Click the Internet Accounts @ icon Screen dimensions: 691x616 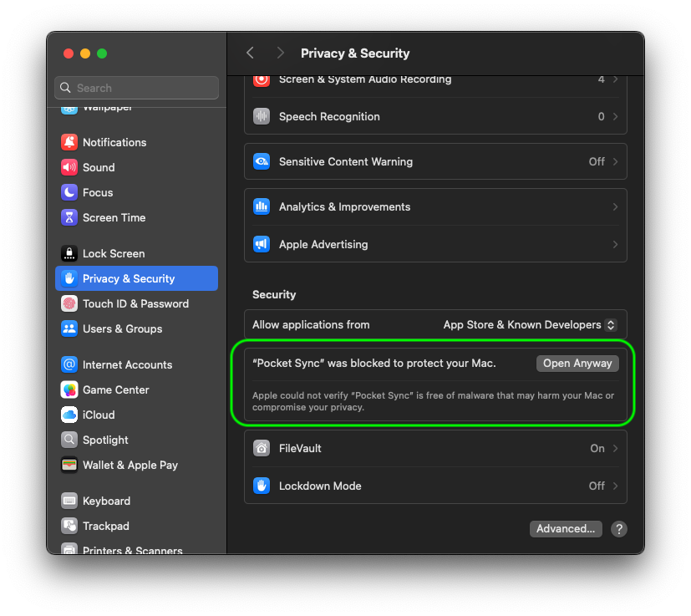69,364
